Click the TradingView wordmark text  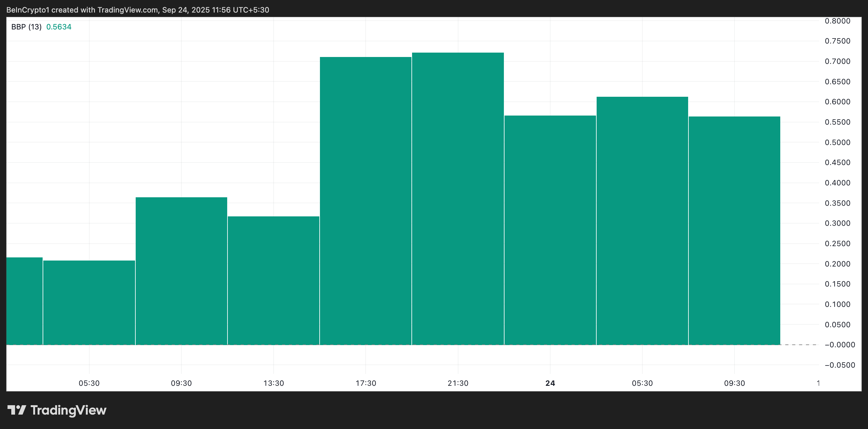[68, 410]
